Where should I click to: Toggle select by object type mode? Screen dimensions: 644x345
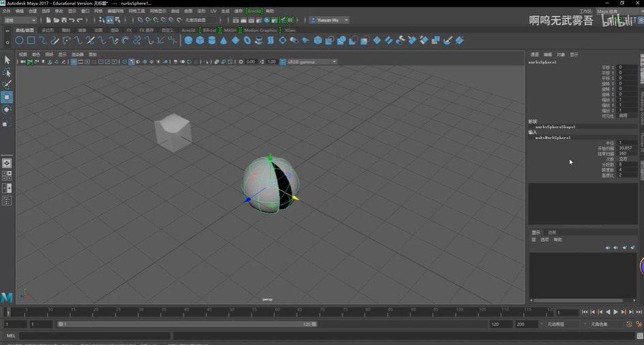110,20
